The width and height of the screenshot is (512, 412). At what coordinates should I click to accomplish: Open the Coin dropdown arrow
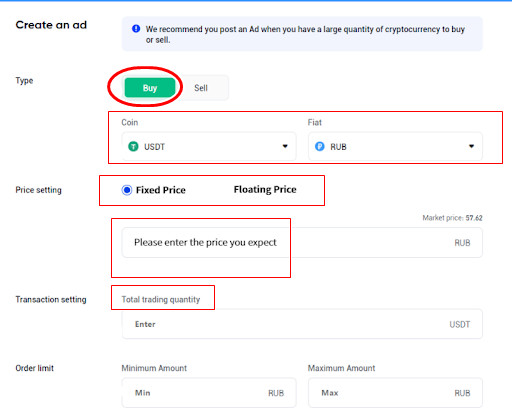pos(285,146)
